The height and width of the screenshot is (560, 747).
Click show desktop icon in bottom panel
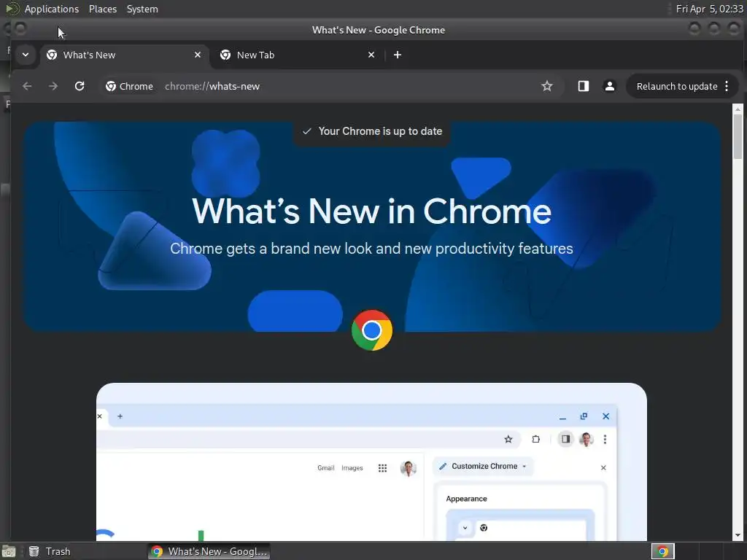[x=9, y=551]
